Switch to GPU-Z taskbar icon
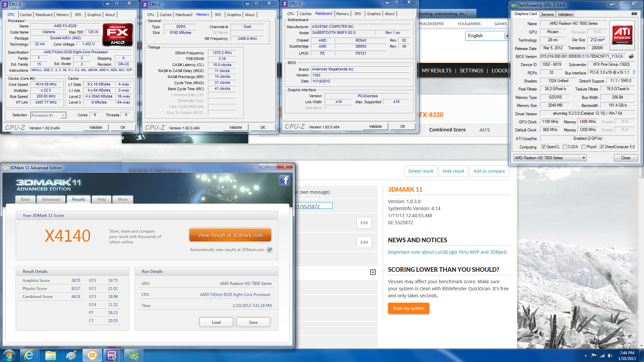Viewport: 644px width, 362px height. tap(133, 355)
